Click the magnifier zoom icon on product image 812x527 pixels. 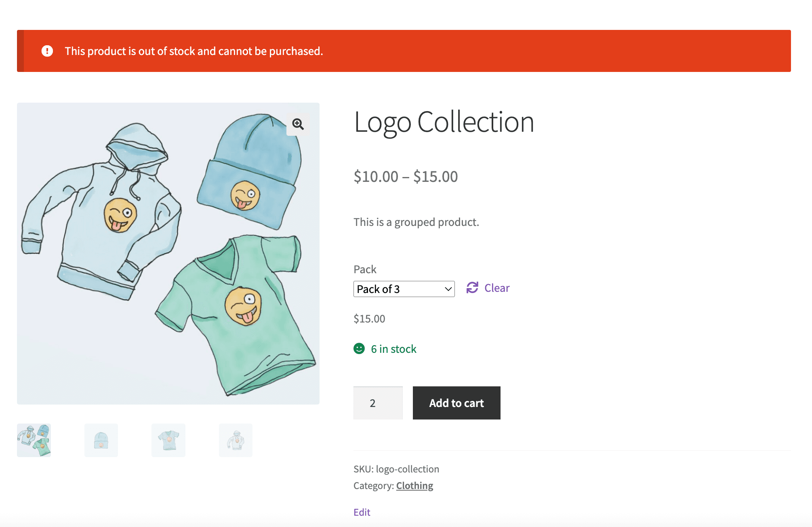click(x=298, y=124)
